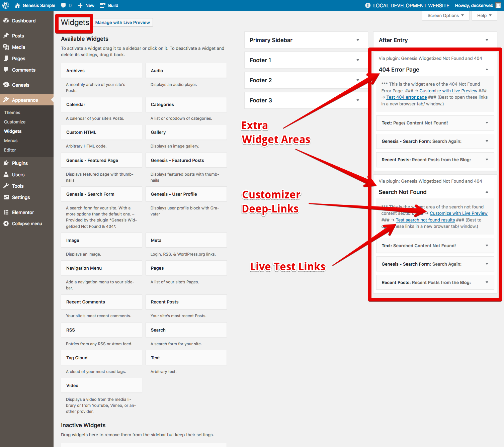Click the Media icon in sidebar
The image size is (504, 447).
[6, 47]
